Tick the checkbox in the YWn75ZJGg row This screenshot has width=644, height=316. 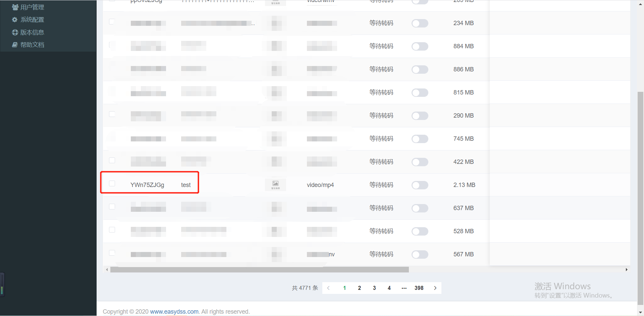point(112,183)
